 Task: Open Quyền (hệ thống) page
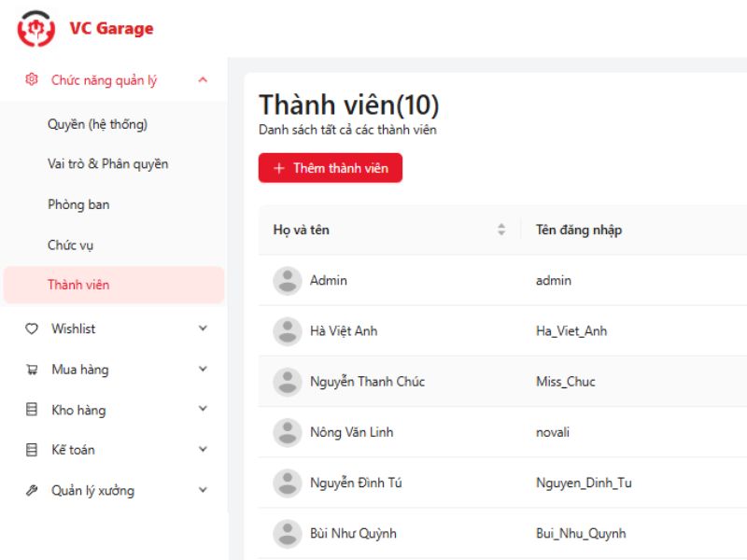(99, 123)
